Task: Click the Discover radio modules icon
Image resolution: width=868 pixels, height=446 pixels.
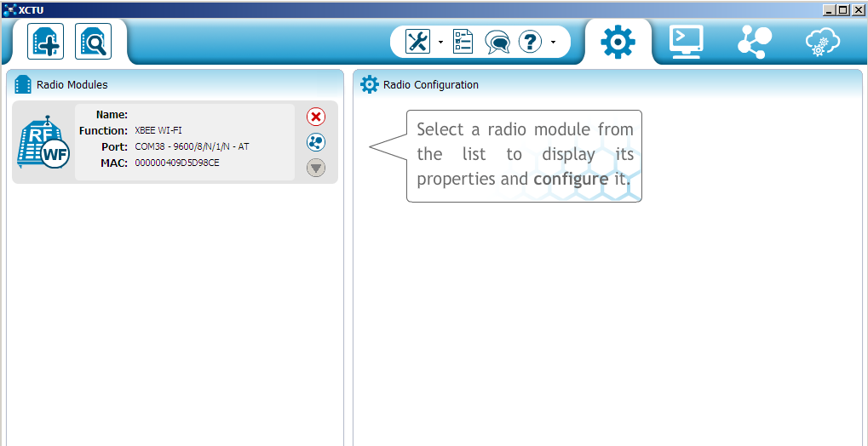Action: [93, 42]
